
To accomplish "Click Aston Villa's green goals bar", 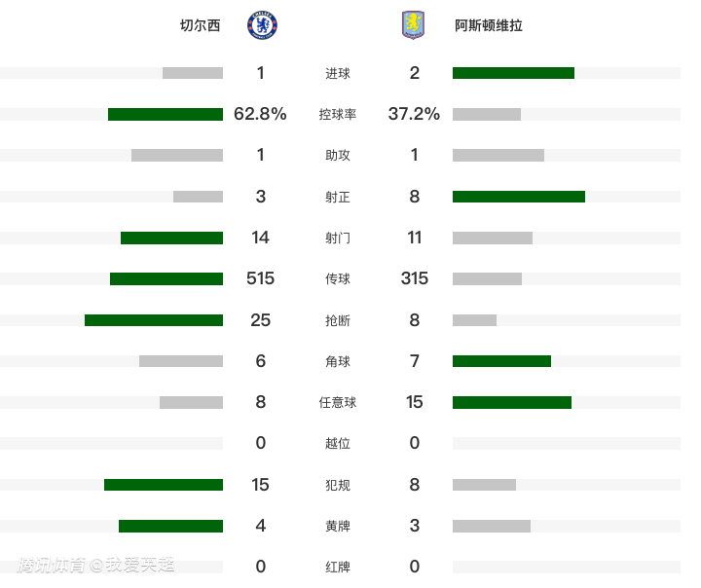I will (513, 73).
